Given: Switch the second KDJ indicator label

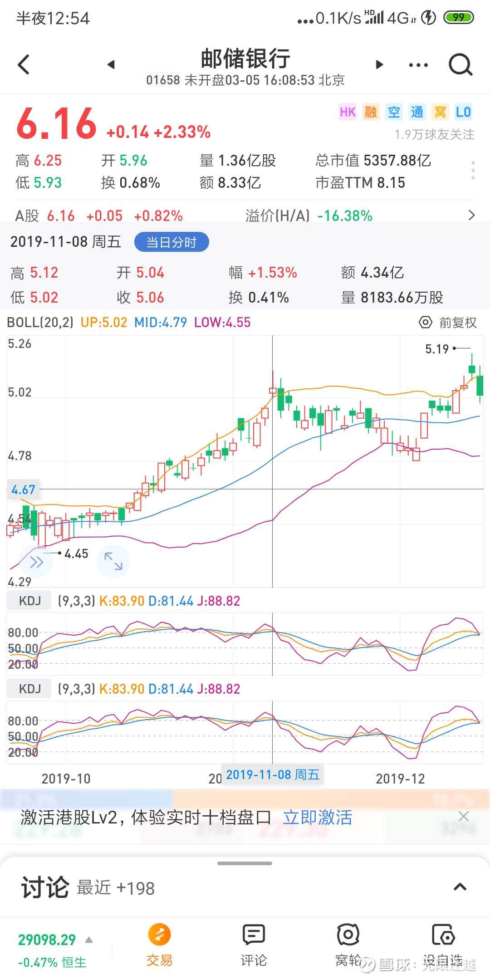Looking at the screenshot, I should [x=30, y=689].
